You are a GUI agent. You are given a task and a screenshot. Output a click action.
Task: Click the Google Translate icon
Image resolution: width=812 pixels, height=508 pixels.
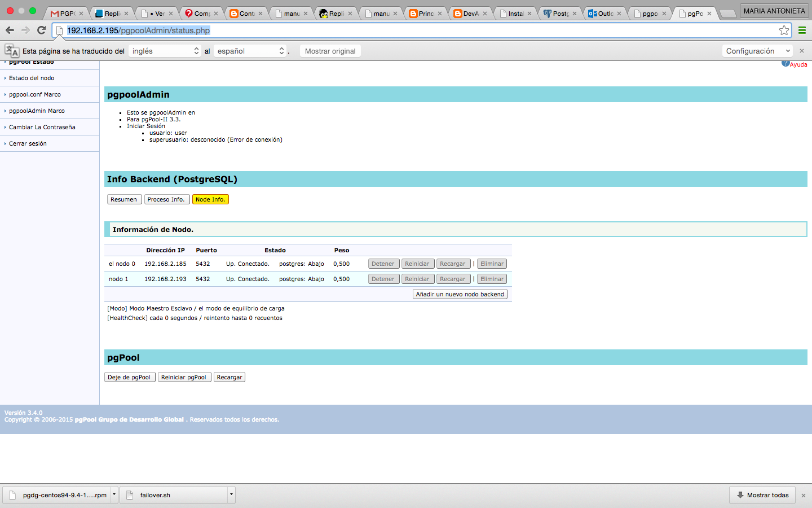pos(12,51)
